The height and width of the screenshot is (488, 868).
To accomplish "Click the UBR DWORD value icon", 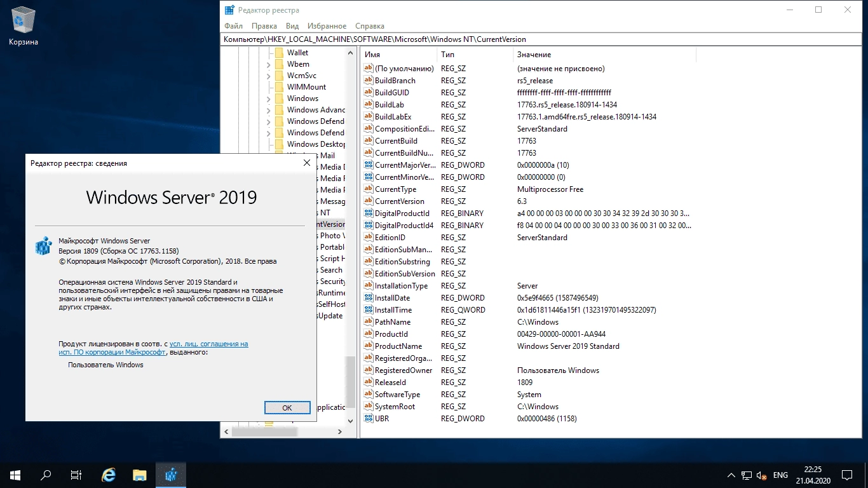I will point(369,419).
